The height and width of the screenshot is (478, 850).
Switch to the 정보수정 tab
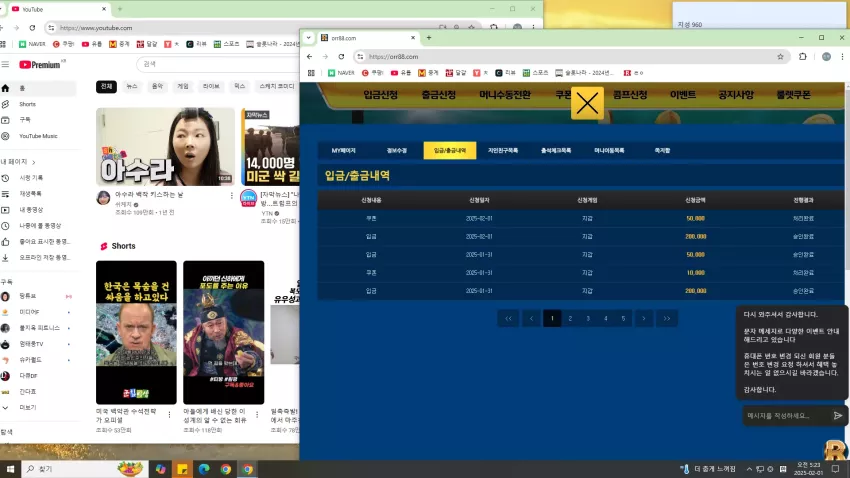point(397,151)
